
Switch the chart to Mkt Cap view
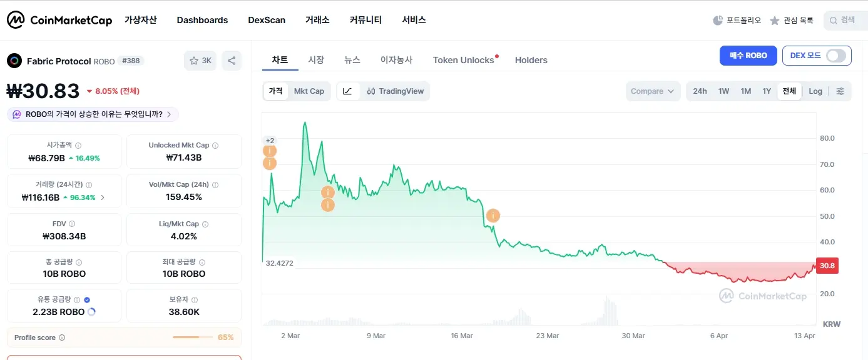(309, 91)
